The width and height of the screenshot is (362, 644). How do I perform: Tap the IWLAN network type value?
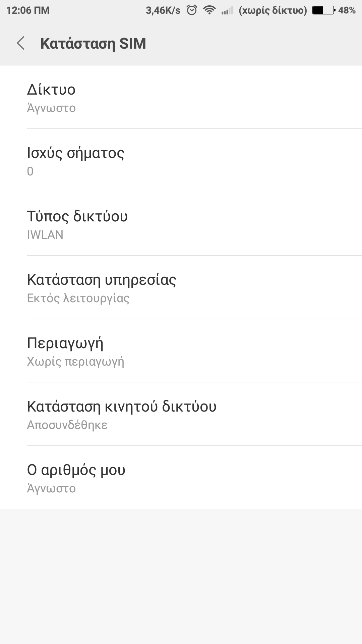pos(45,235)
